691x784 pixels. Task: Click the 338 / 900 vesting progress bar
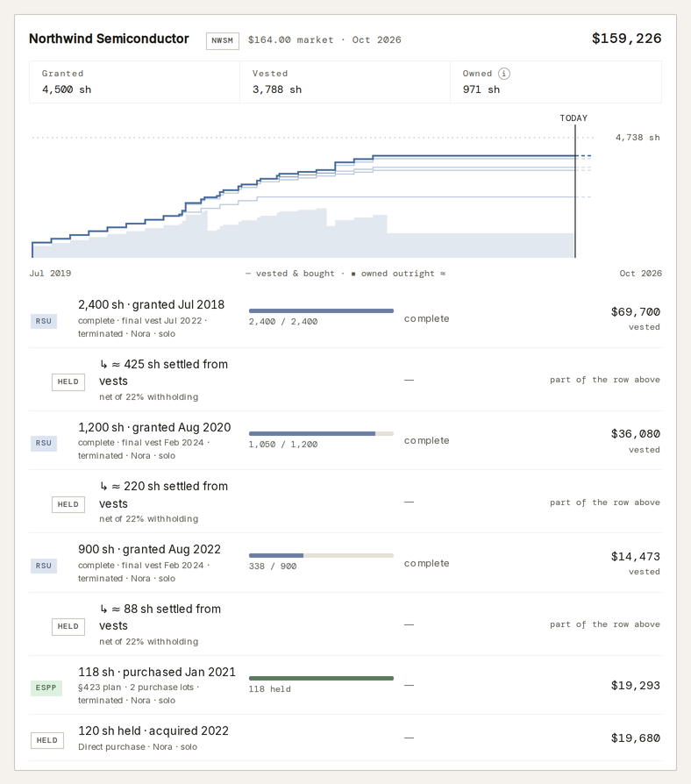pos(321,555)
